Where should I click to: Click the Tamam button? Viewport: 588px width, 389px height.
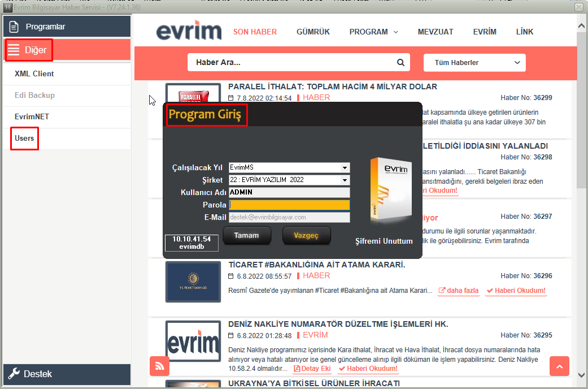(x=247, y=235)
